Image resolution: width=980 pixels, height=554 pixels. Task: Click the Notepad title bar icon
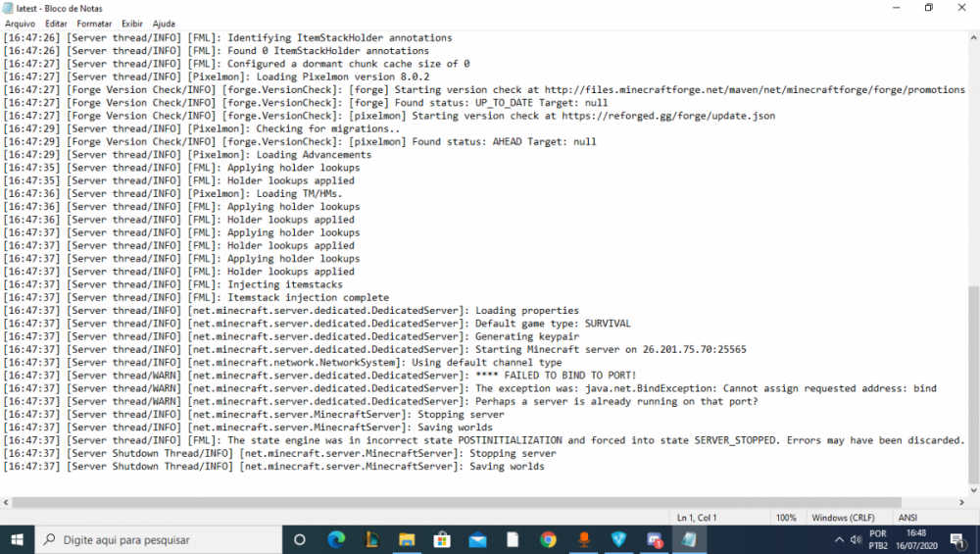point(8,8)
